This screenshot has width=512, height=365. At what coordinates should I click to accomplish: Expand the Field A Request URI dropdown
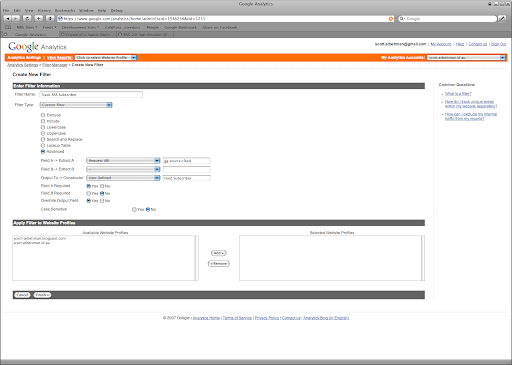pyautogui.click(x=123, y=161)
